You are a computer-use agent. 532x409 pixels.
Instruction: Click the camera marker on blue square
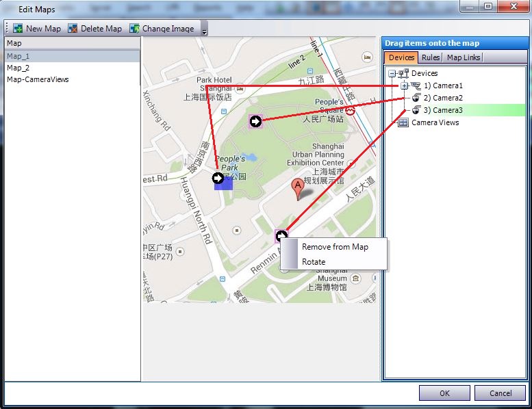click(x=218, y=178)
